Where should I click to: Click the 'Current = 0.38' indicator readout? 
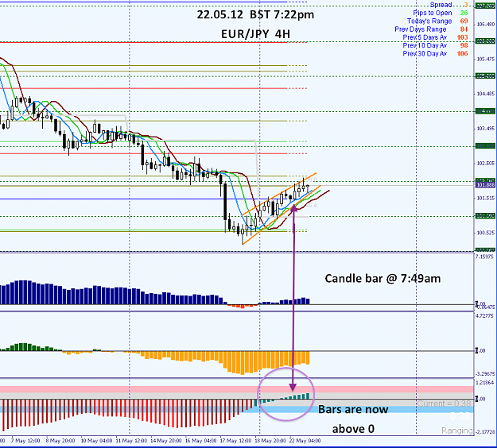pyautogui.click(x=444, y=404)
